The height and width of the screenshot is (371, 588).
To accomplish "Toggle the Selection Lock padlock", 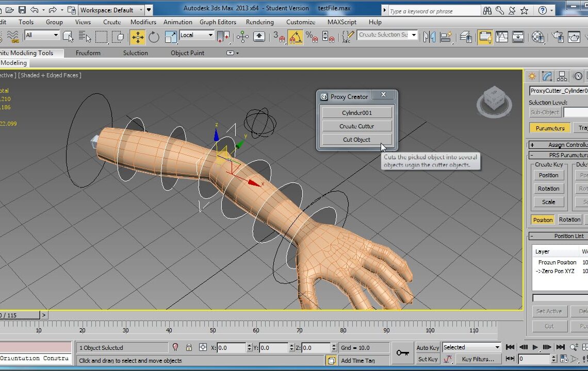I will click(x=189, y=347).
